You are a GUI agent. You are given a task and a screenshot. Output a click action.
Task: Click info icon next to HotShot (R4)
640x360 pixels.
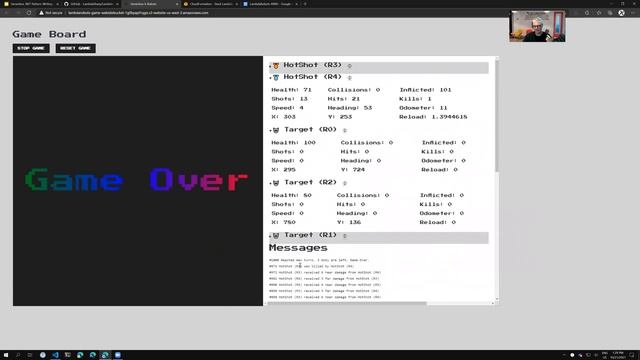[349, 78]
